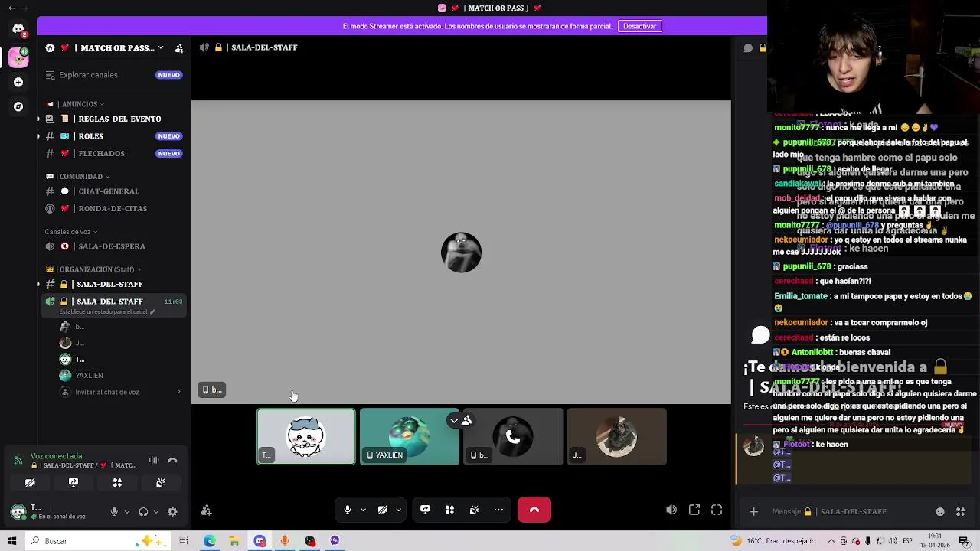
Task: Collapse the COMUNIDAD category
Action: coord(78,177)
